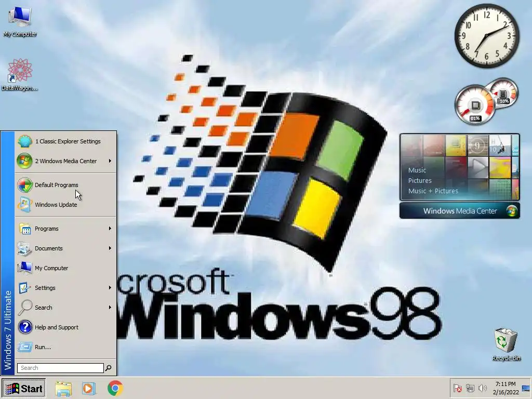The height and width of the screenshot is (399, 532).
Task: Click the Action Center flag tray icon
Action: click(457, 388)
